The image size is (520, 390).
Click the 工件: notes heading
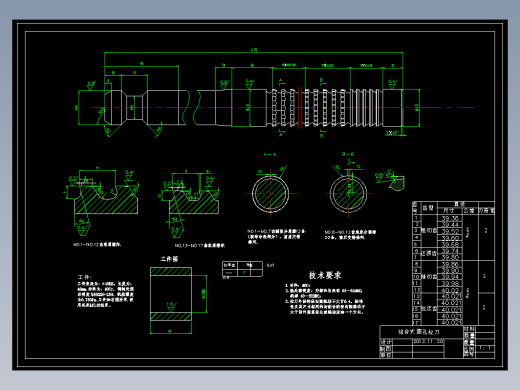point(85,277)
